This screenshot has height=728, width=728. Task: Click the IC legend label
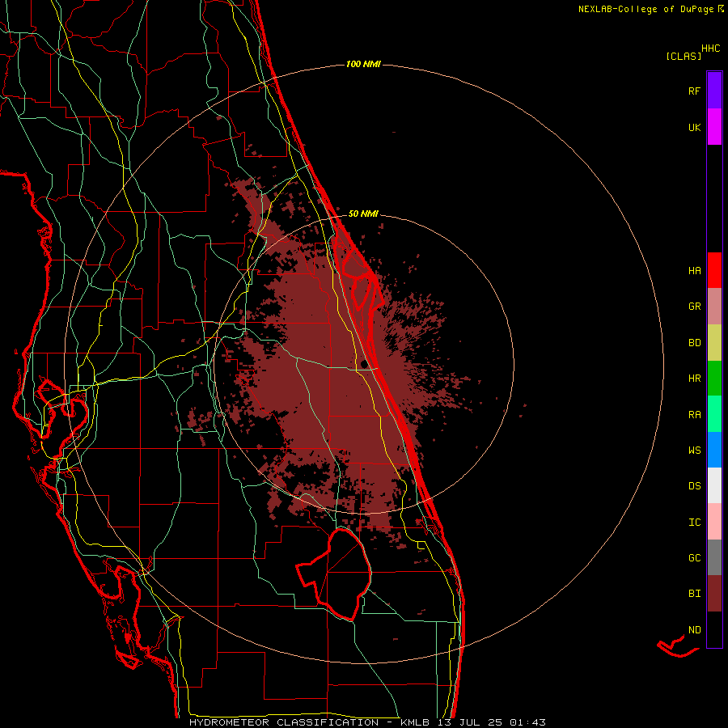click(x=694, y=523)
